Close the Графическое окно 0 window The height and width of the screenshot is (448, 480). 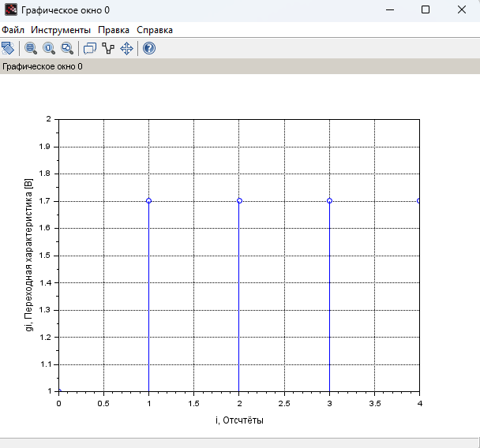pos(462,9)
